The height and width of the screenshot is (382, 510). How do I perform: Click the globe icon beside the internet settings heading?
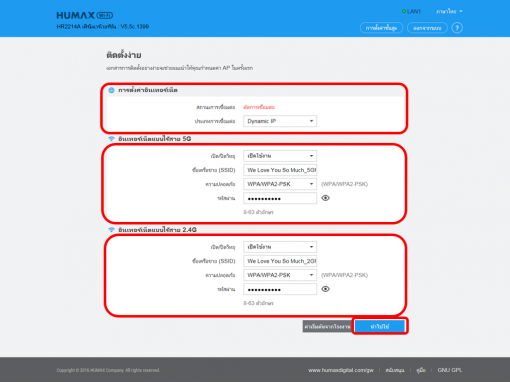point(111,90)
